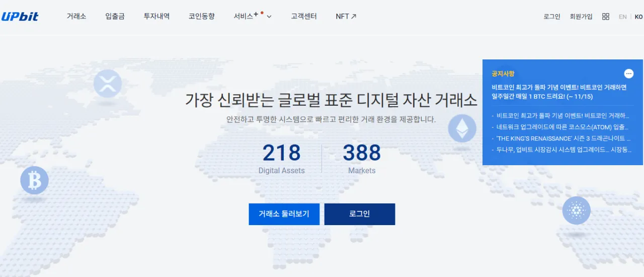Click the Bitcoin coin icon
Viewport: 644px width, 277px height.
[34, 180]
